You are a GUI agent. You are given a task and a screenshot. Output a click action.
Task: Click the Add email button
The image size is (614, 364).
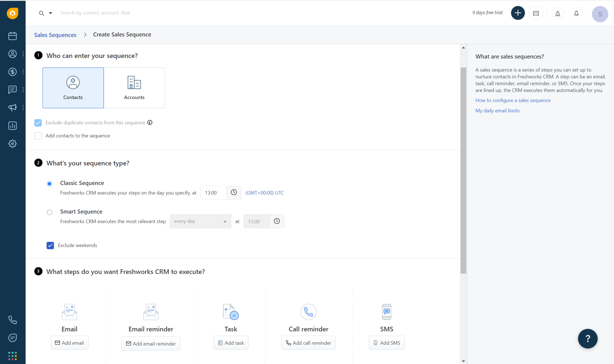pyautogui.click(x=70, y=343)
